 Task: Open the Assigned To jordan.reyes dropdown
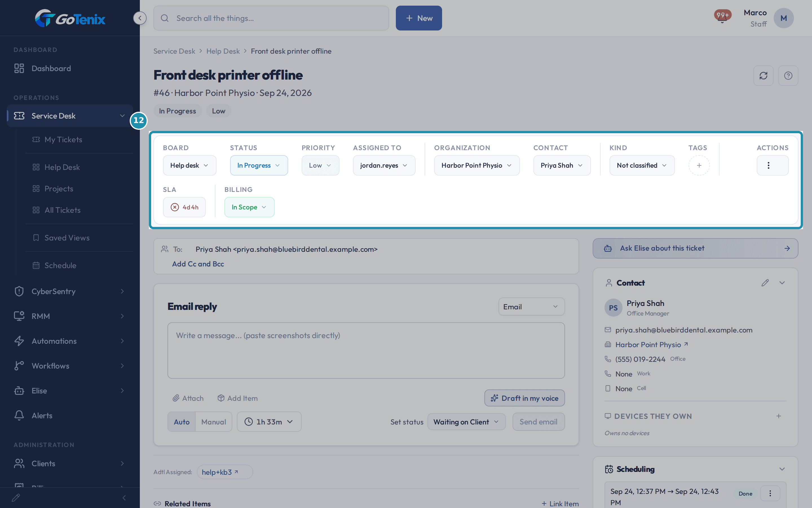(x=384, y=165)
